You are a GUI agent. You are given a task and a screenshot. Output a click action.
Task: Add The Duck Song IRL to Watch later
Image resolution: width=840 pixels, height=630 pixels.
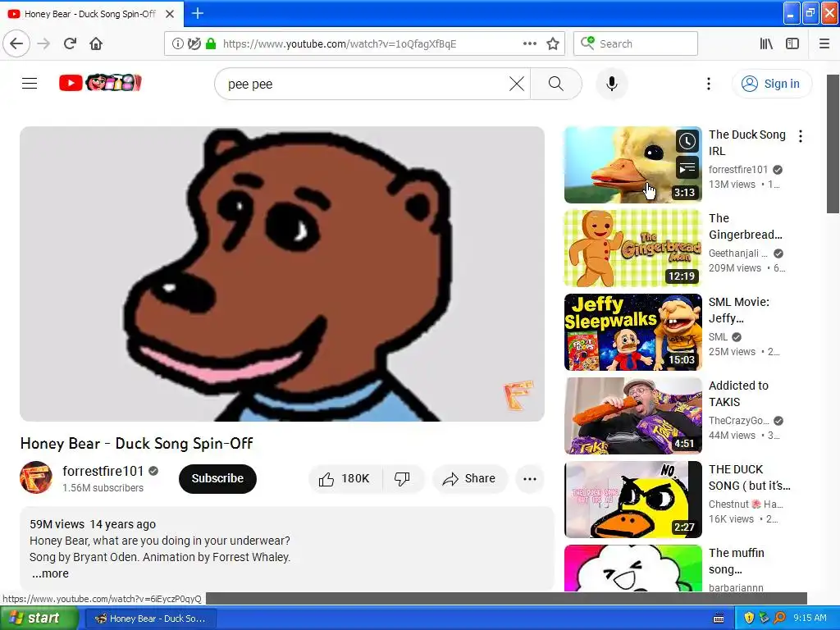point(687,141)
